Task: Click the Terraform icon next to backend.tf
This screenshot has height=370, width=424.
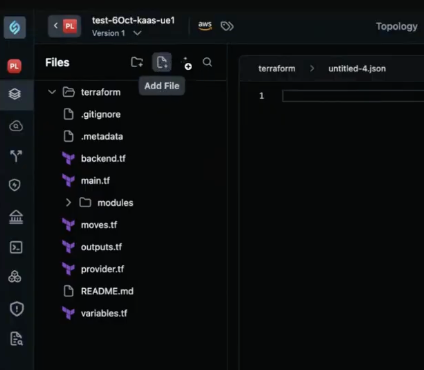Action: coord(68,158)
